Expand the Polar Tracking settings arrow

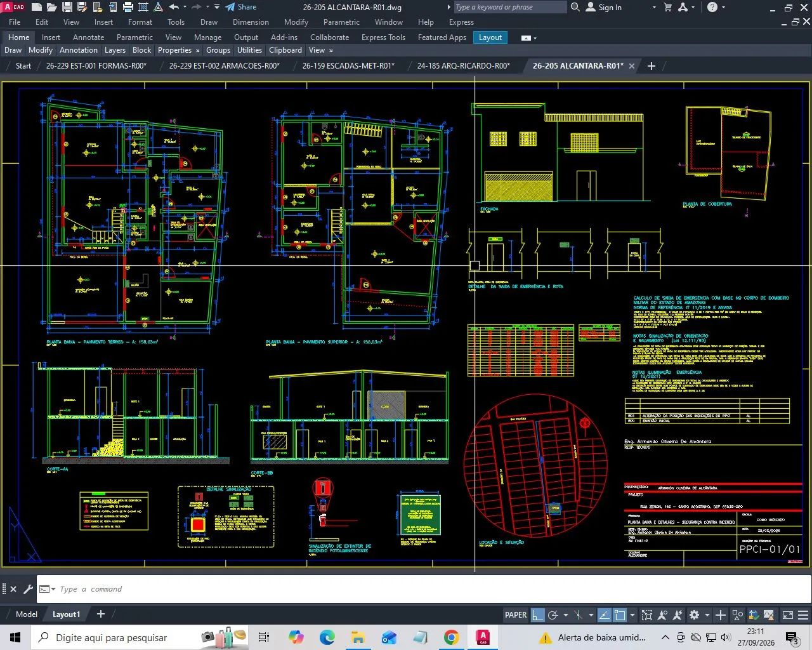(566, 615)
